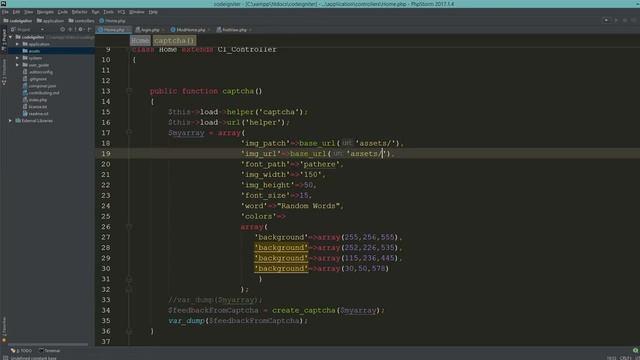Click the index.php file icon in the tree
This screenshot has width=640, height=360.
tap(25, 100)
